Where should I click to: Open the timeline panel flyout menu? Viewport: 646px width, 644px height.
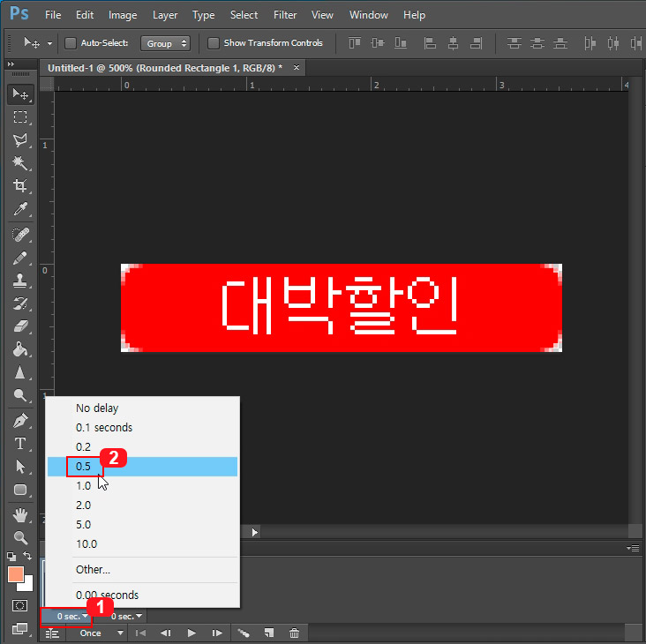[633, 548]
